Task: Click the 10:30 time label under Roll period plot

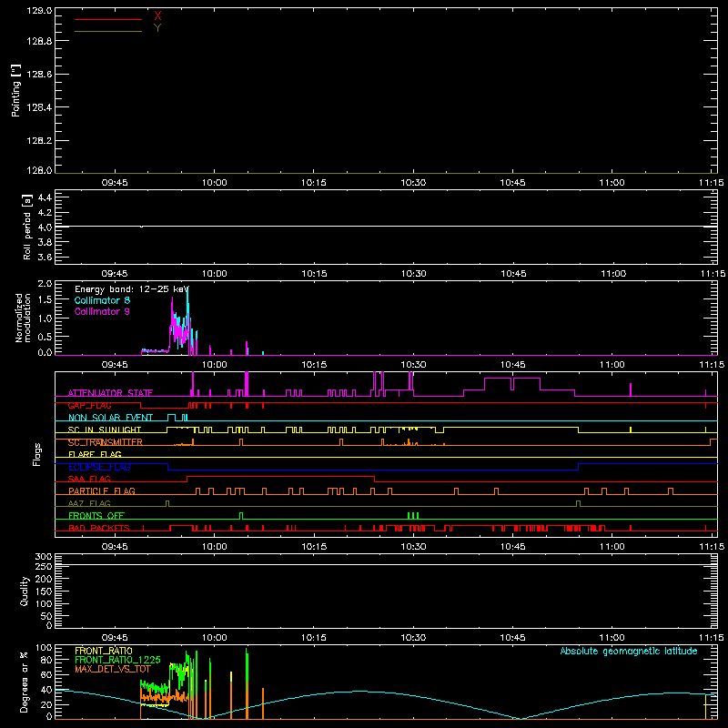Action: click(413, 274)
